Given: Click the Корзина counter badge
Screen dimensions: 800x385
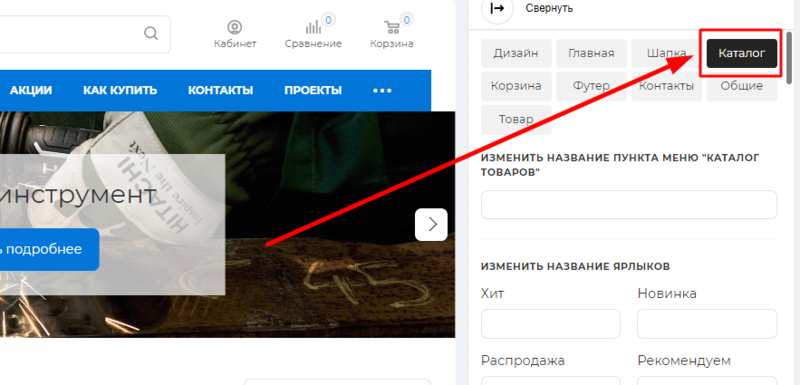Looking at the screenshot, I should (407, 20).
